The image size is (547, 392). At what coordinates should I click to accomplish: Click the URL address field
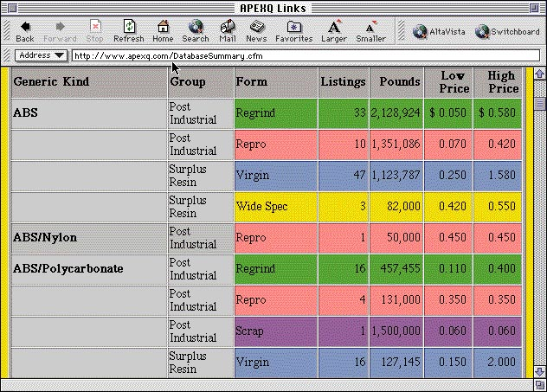pos(306,55)
